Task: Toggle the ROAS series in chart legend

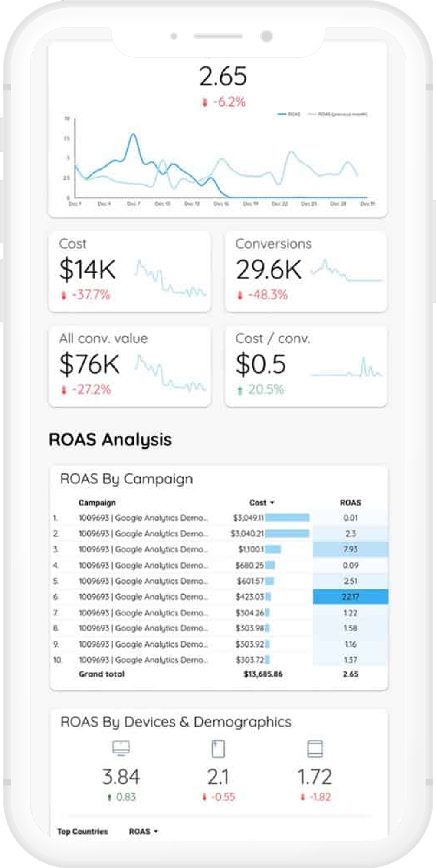Action: pos(289,115)
